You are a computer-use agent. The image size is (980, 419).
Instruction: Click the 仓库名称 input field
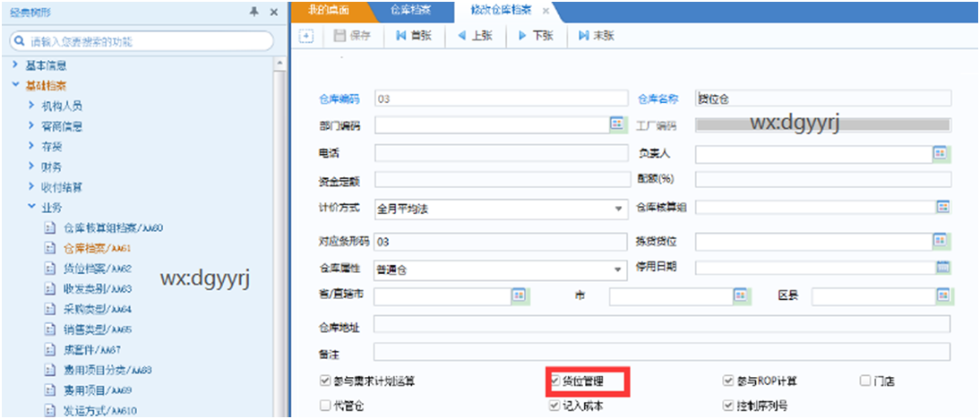tap(822, 98)
